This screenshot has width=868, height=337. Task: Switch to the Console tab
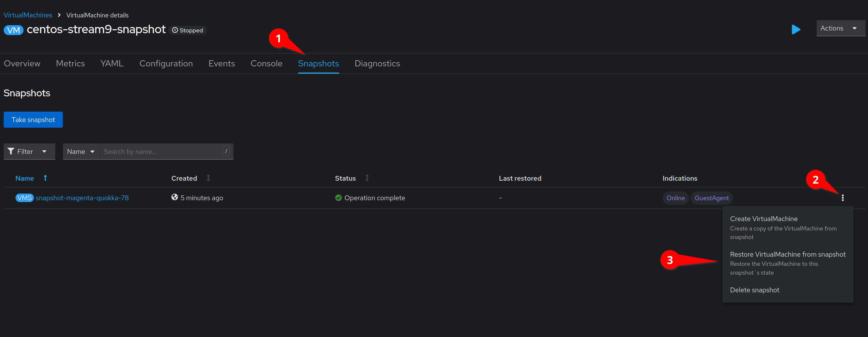(x=266, y=63)
